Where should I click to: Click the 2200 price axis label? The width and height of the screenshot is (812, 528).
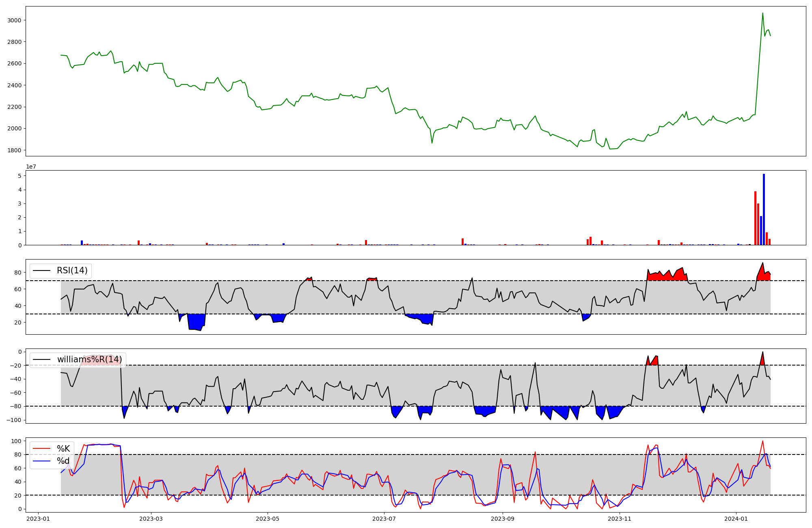tap(15, 107)
